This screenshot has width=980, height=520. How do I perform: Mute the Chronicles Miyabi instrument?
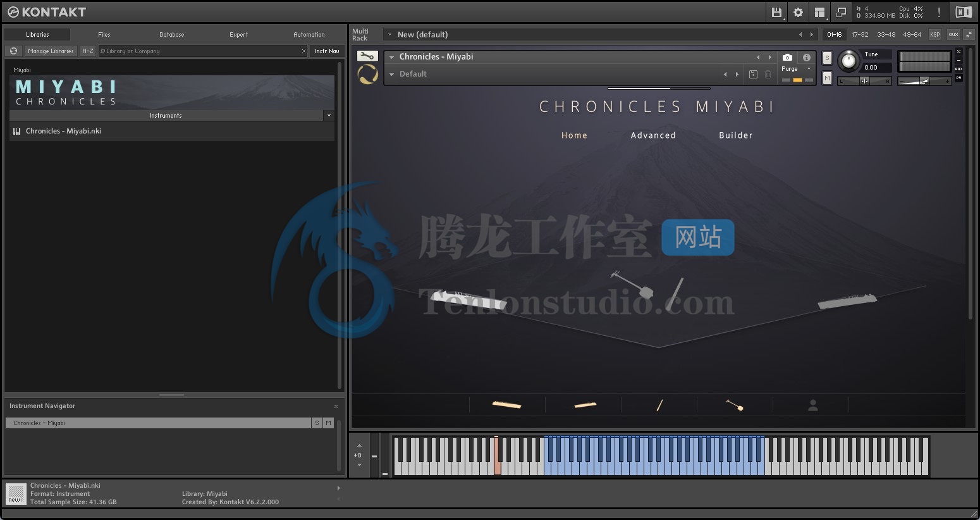point(827,78)
